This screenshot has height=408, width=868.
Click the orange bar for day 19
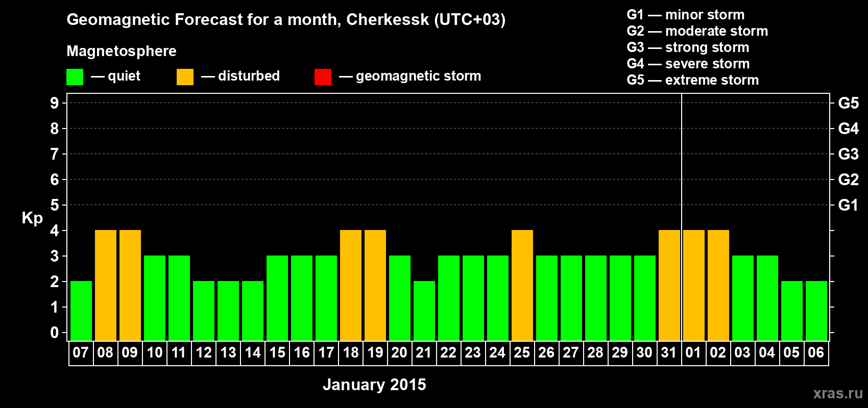click(x=375, y=285)
